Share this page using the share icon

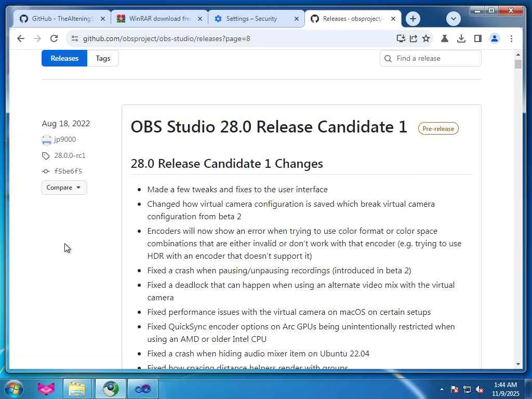(413, 38)
